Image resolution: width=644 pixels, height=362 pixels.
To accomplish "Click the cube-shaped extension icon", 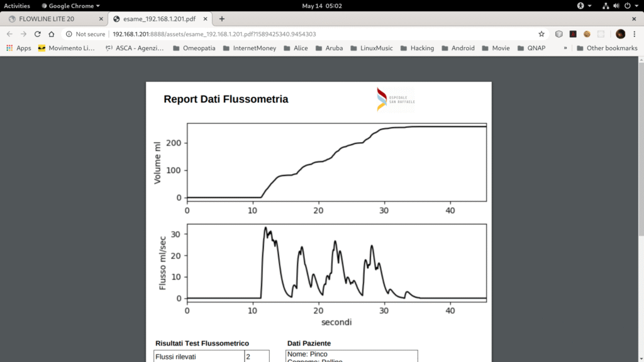I will click(558, 34).
